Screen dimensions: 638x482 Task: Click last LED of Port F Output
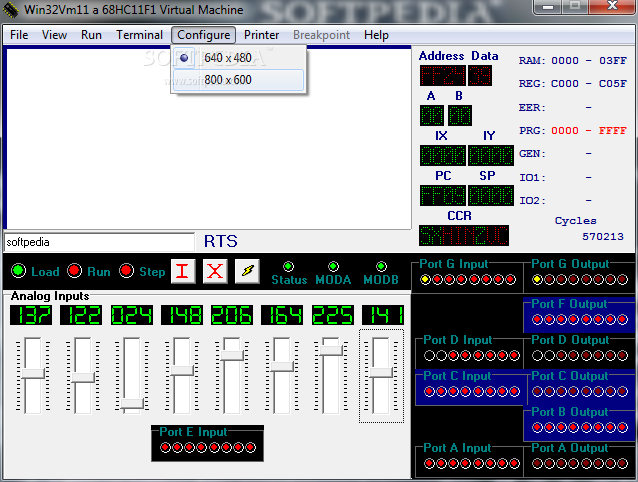pos(623,320)
